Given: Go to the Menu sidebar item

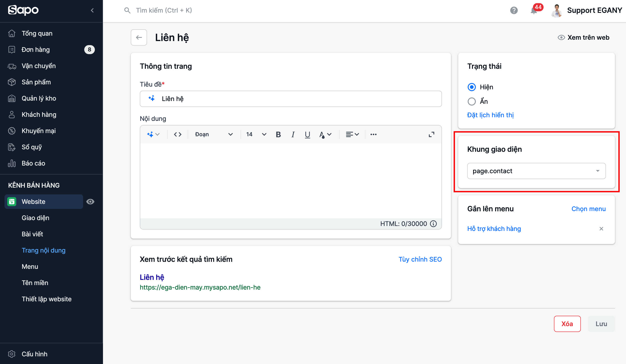Looking at the screenshot, I should 30,267.
